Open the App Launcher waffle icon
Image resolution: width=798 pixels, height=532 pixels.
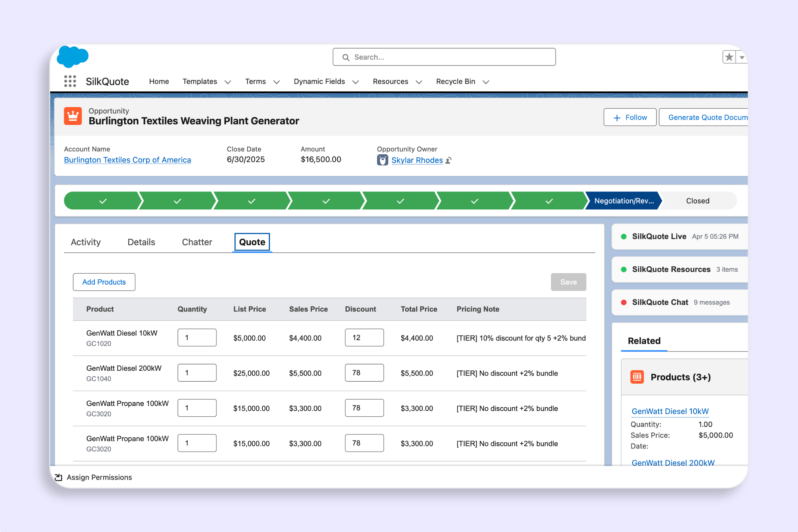point(69,81)
